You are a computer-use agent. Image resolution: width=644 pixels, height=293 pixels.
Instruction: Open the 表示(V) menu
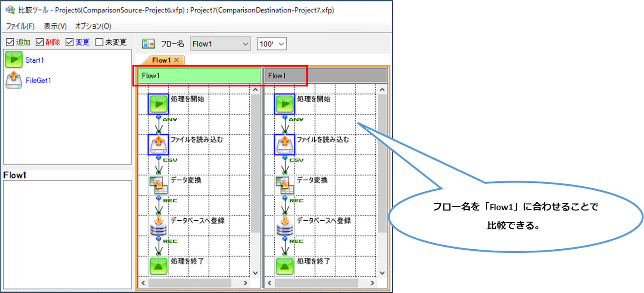pos(55,26)
